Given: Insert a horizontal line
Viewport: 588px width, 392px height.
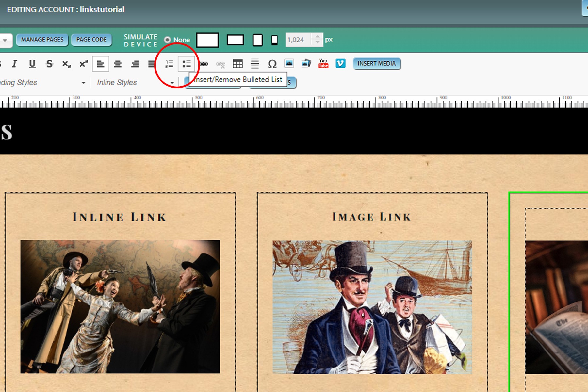Looking at the screenshot, I should coord(255,64).
